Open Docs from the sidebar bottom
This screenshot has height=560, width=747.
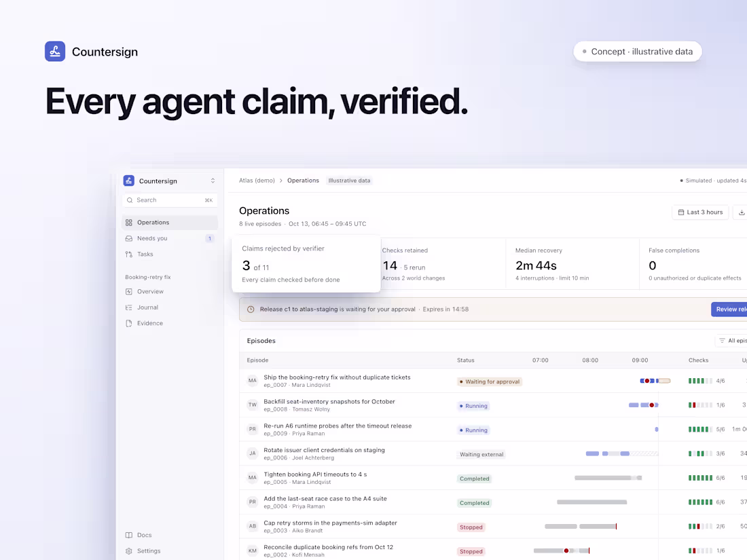point(170,536)
